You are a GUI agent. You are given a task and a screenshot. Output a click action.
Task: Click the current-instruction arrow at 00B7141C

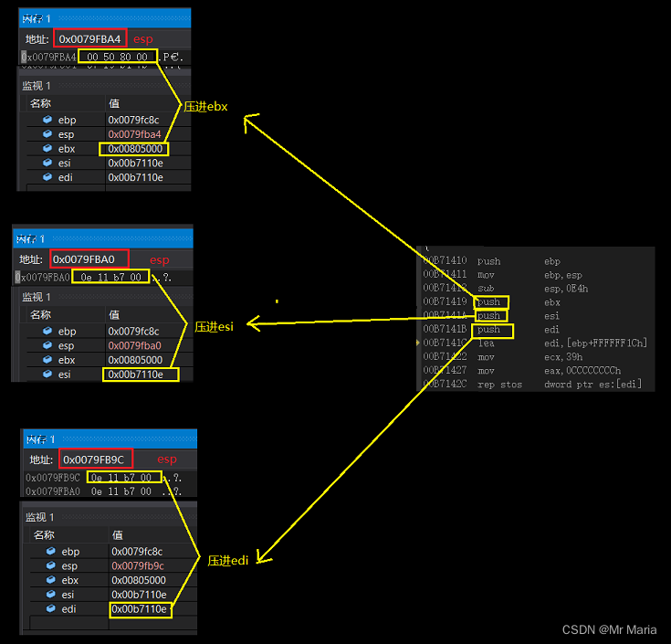tap(418, 343)
